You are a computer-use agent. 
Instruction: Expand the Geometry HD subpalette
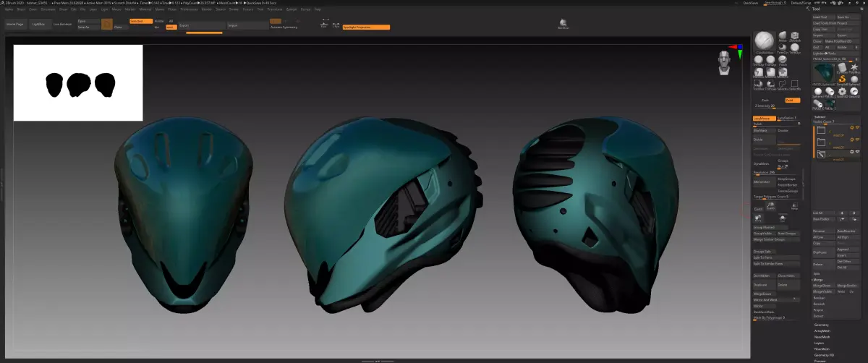click(x=824, y=355)
